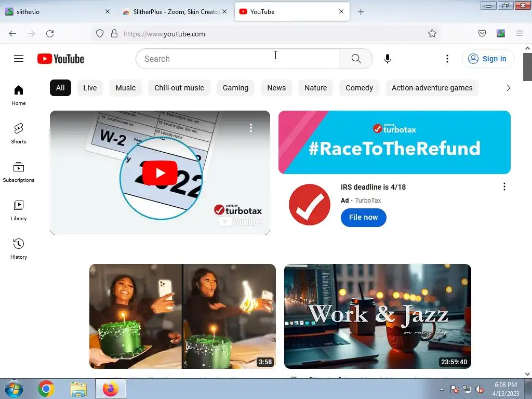Go back with the browser back arrow
This screenshot has height=399, width=532.
click(12, 34)
